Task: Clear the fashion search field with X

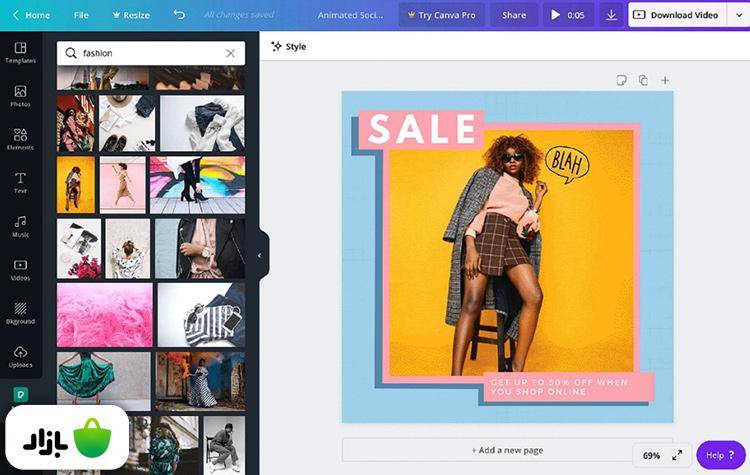Action: [230, 53]
